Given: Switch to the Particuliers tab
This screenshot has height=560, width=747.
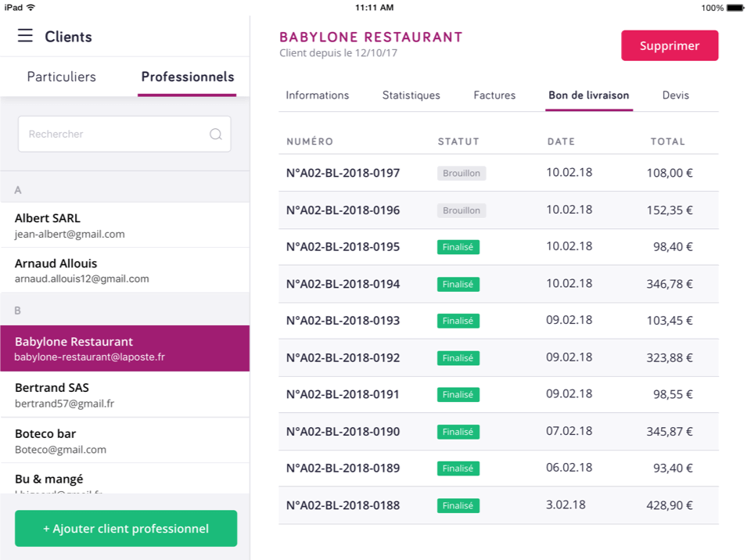Looking at the screenshot, I should (x=62, y=77).
